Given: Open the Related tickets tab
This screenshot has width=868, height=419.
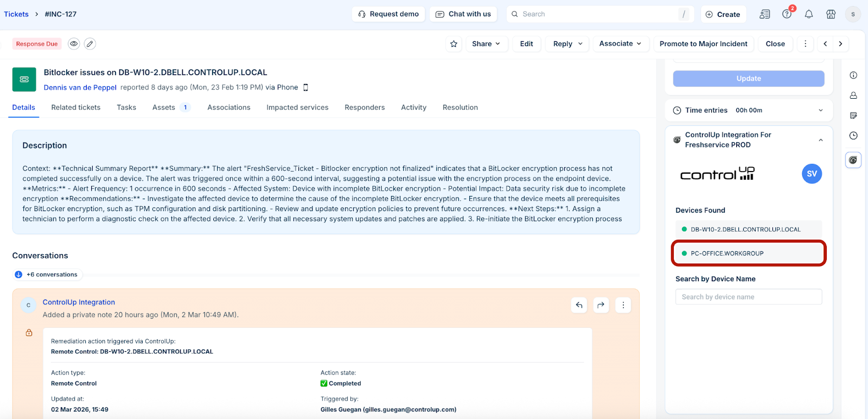Looking at the screenshot, I should tap(76, 107).
